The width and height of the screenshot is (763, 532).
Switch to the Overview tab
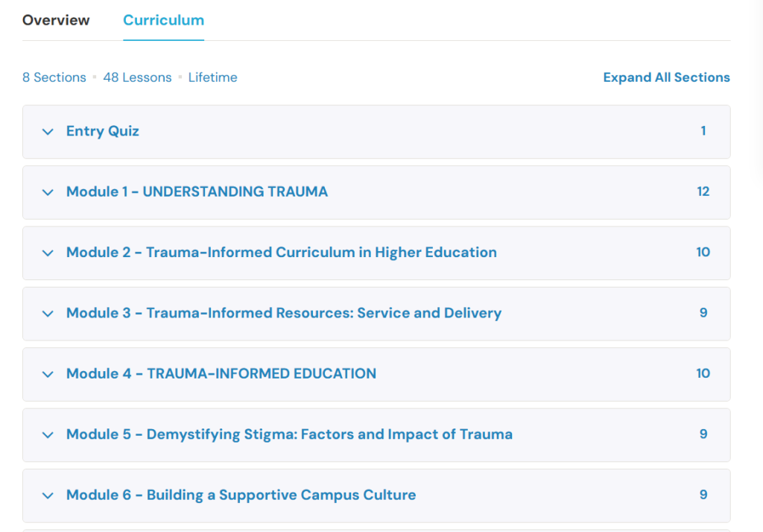coord(56,20)
